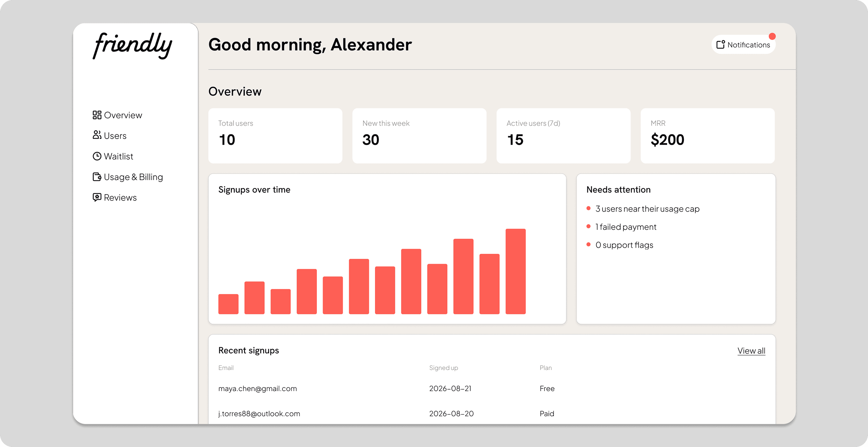868x447 pixels.
Task: Click the shortest bar in signups chart
Action: click(x=228, y=304)
